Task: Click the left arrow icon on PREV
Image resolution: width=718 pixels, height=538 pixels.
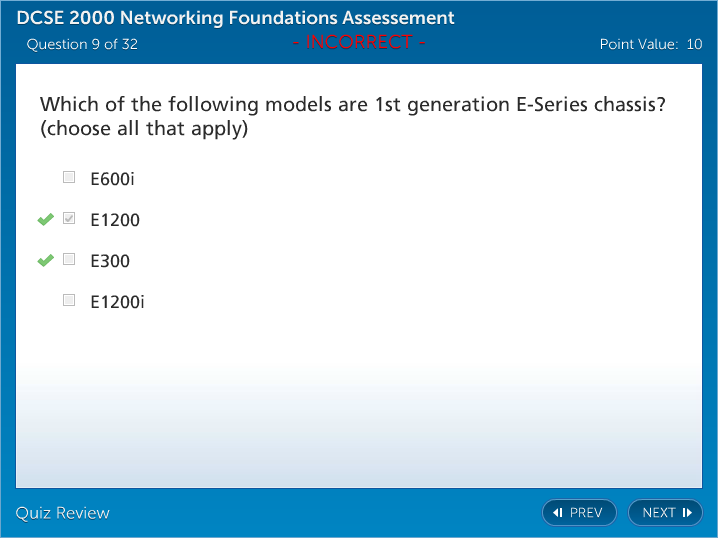Action: pyautogui.click(x=558, y=513)
